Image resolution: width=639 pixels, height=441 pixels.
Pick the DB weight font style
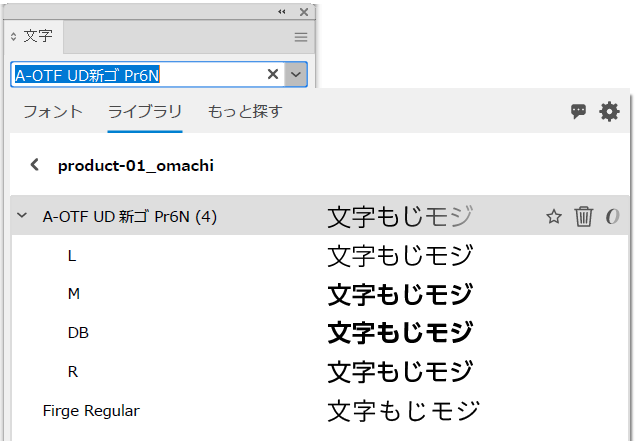[78, 333]
